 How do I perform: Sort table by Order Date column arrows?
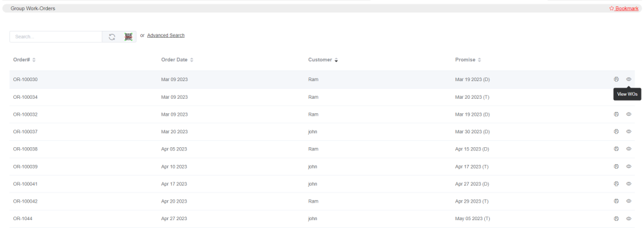pos(192,60)
